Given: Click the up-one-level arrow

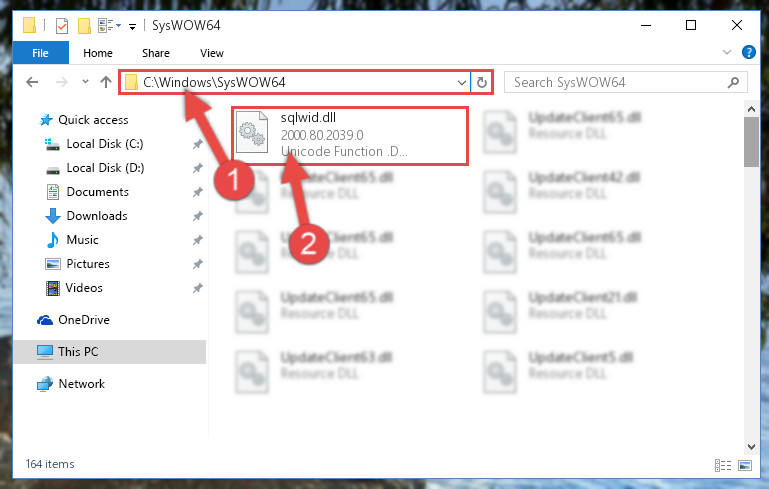Looking at the screenshot, I should 105,82.
